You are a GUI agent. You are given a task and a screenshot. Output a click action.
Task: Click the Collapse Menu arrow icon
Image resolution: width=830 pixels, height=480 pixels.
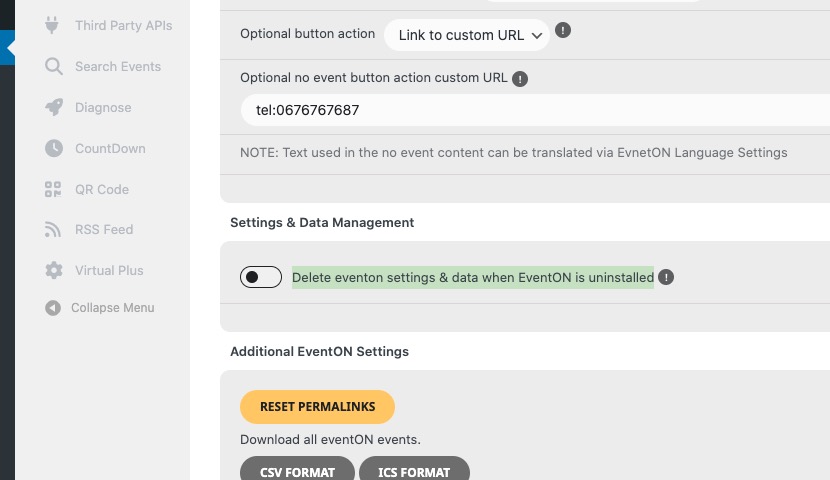click(x=52, y=307)
